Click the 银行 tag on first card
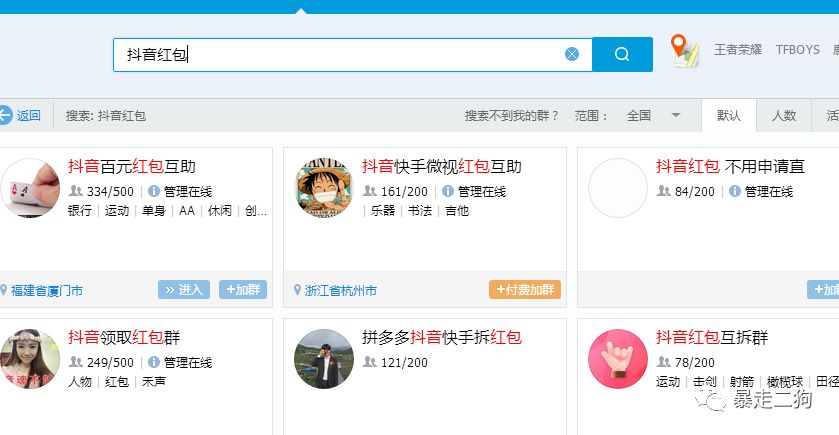 pyautogui.click(x=80, y=211)
